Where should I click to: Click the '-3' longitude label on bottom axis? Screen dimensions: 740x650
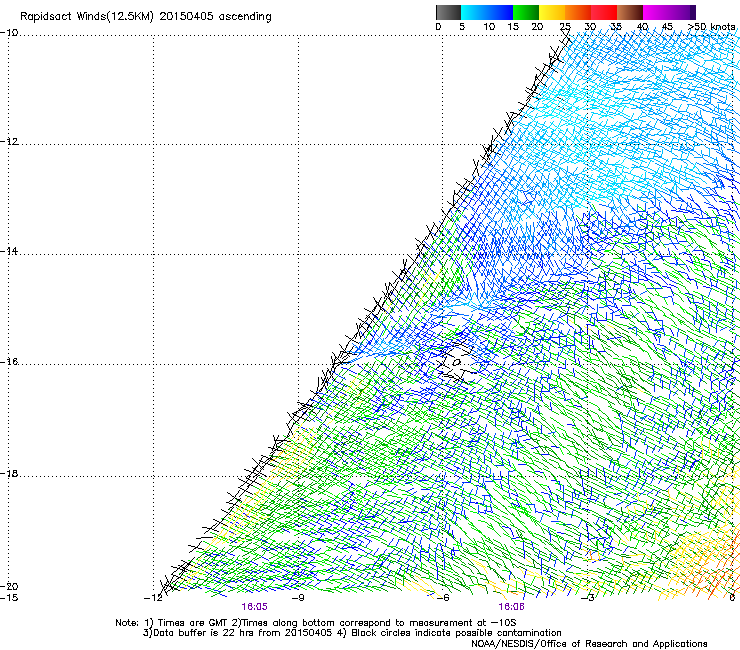pyautogui.click(x=587, y=598)
